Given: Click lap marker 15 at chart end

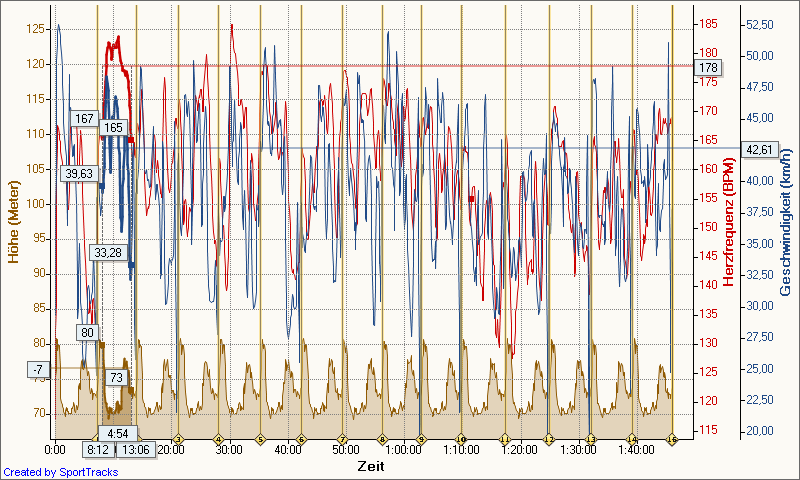Looking at the screenshot, I should [x=672, y=439].
